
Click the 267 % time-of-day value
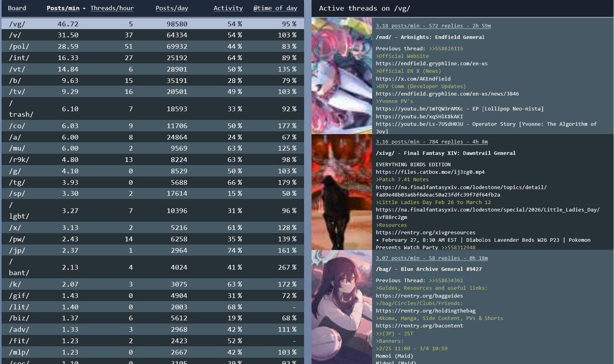tap(287, 267)
